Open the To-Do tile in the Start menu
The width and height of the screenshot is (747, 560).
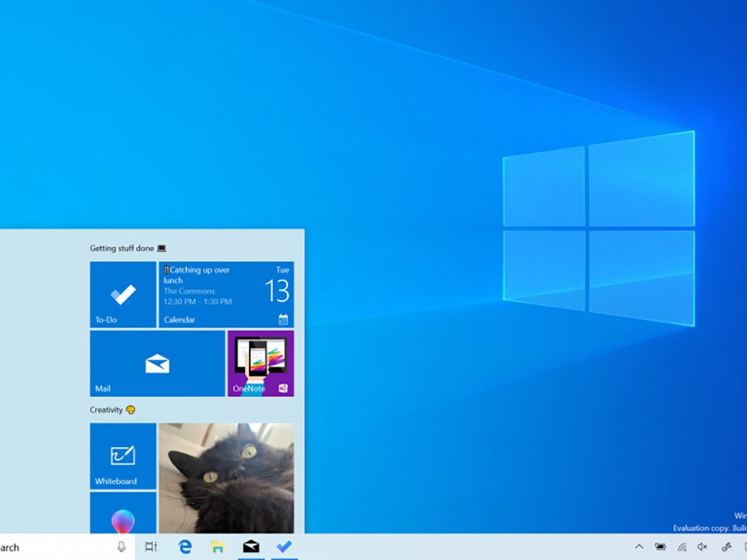click(122, 294)
